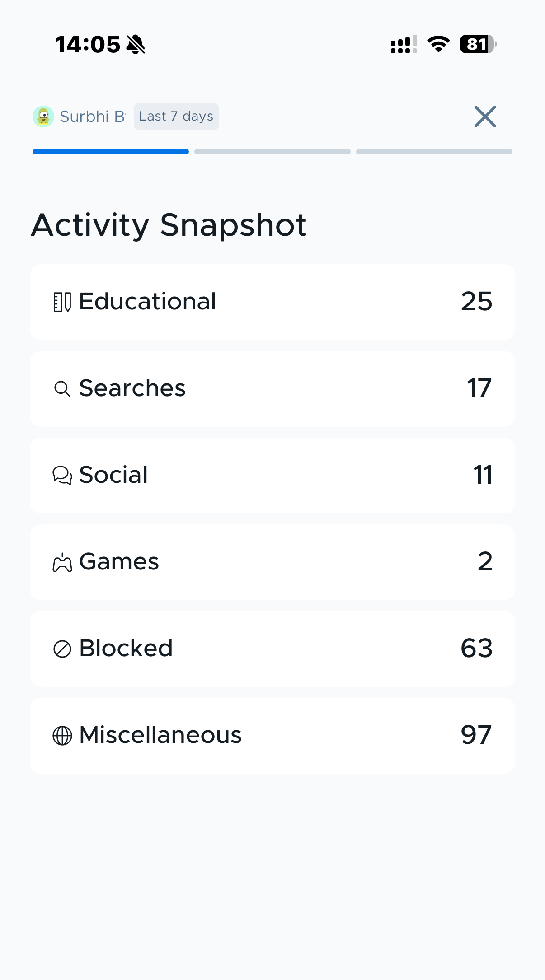Close the Activity Snapshot screen
This screenshot has height=980, width=545.
(x=485, y=117)
